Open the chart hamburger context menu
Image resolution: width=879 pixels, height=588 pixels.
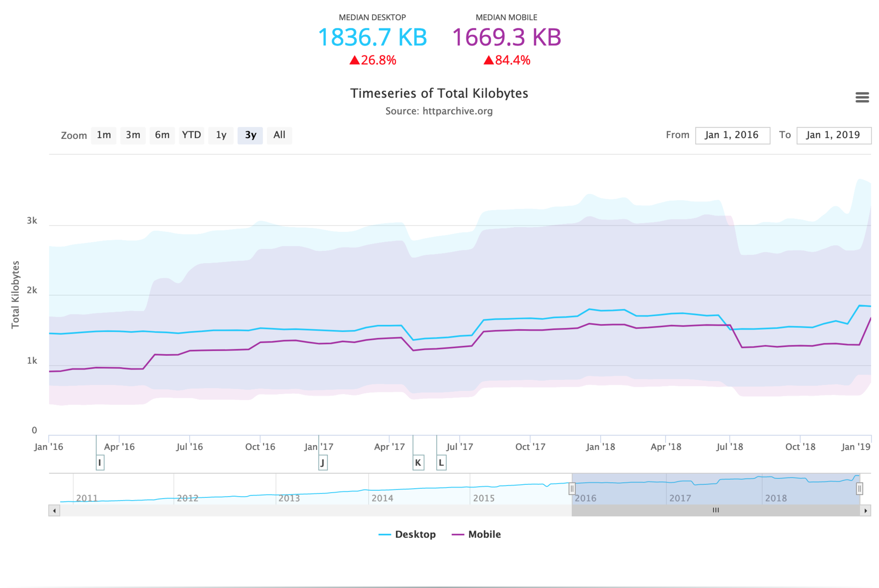point(862,97)
